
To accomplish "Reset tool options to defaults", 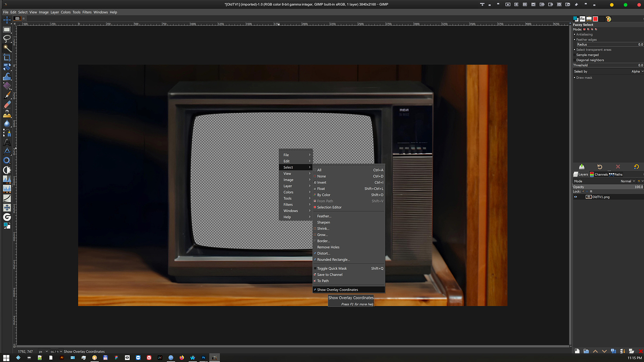I will [x=636, y=167].
